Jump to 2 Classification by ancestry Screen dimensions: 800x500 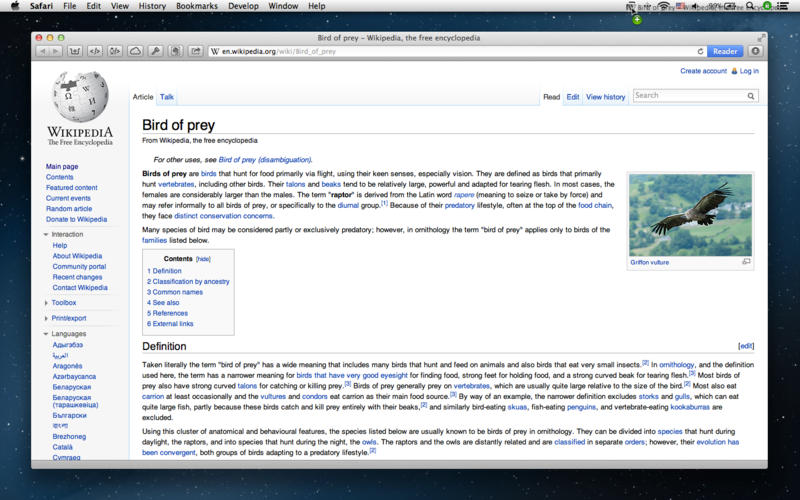click(x=188, y=282)
